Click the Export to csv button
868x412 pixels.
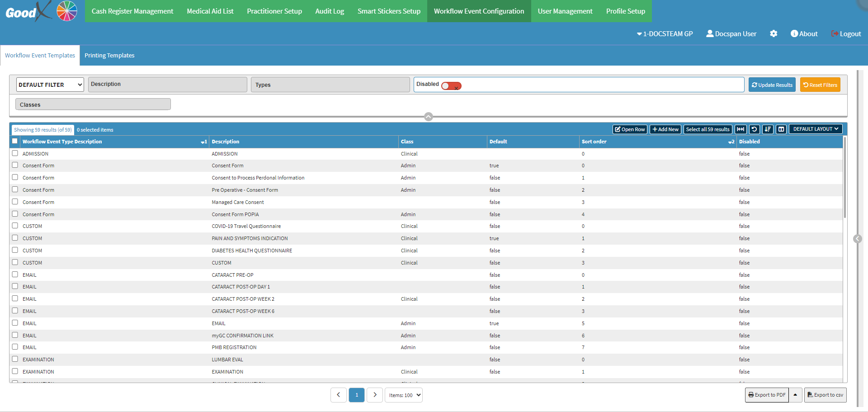tap(825, 395)
